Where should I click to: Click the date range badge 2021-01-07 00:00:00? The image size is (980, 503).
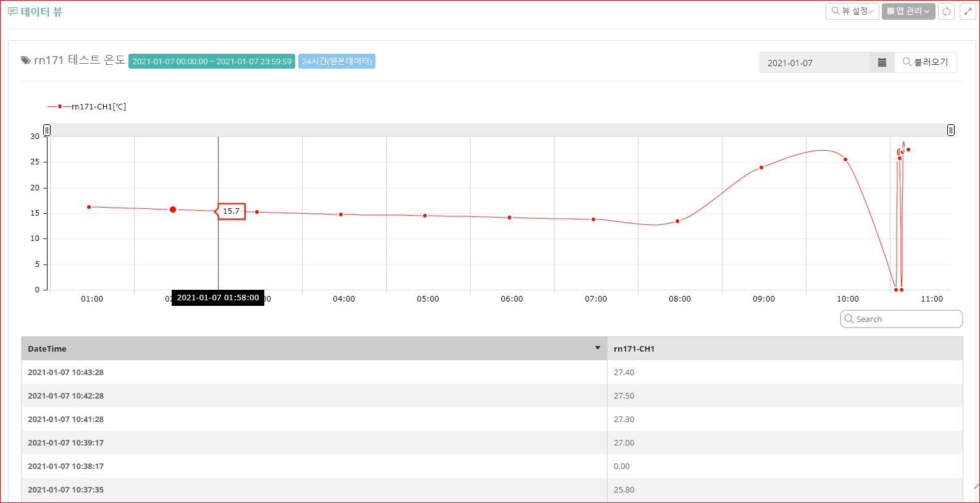pyautogui.click(x=212, y=61)
